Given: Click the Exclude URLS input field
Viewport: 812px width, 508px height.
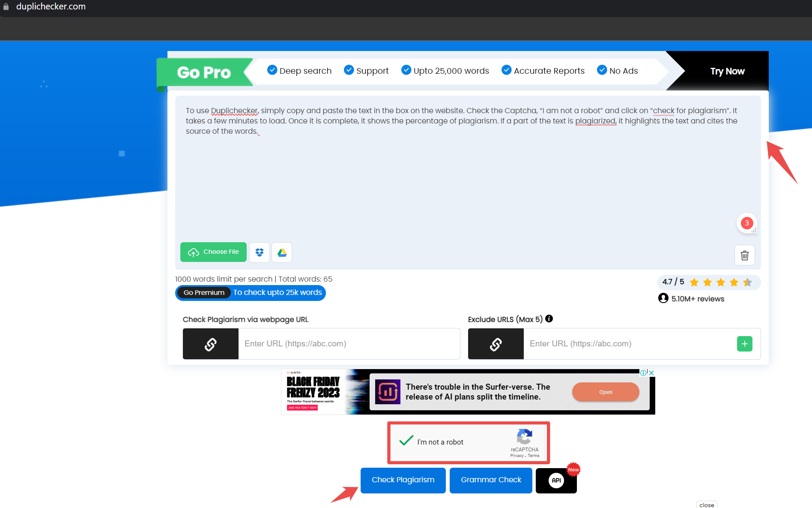Looking at the screenshot, I should point(630,344).
